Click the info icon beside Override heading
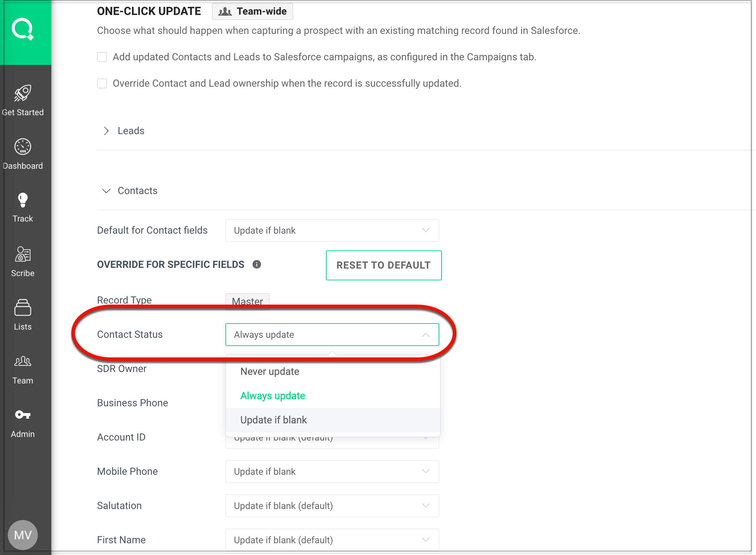This screenshot has height=555, width=756. (256, 264)
